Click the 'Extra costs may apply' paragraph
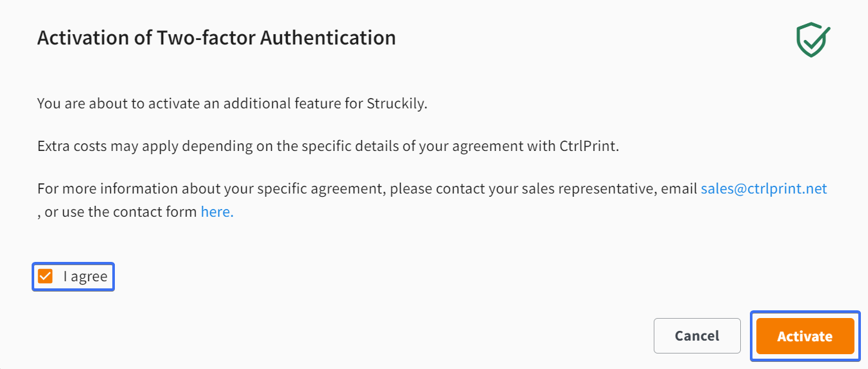 point(328,146)
